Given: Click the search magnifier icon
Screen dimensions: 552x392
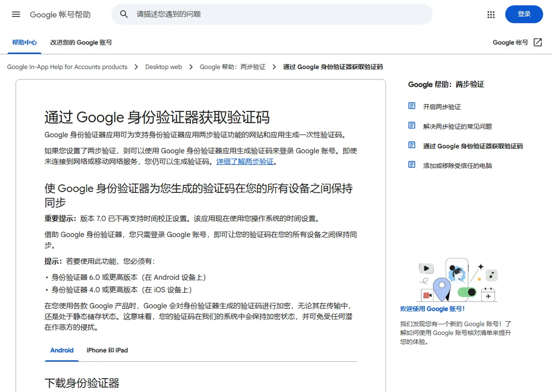Looking at the screenshot, I should [124, 14].
